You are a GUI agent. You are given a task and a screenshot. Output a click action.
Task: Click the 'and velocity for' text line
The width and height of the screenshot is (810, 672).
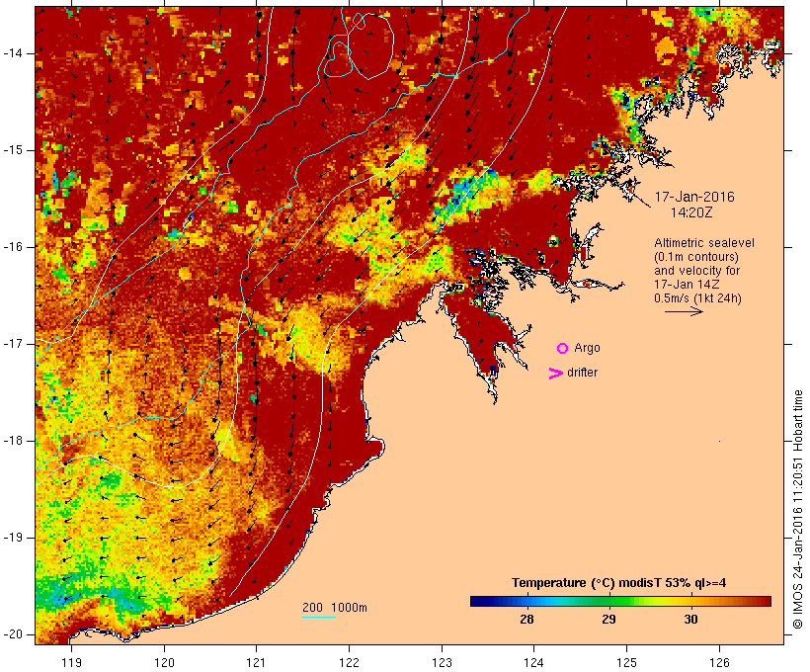696,271
